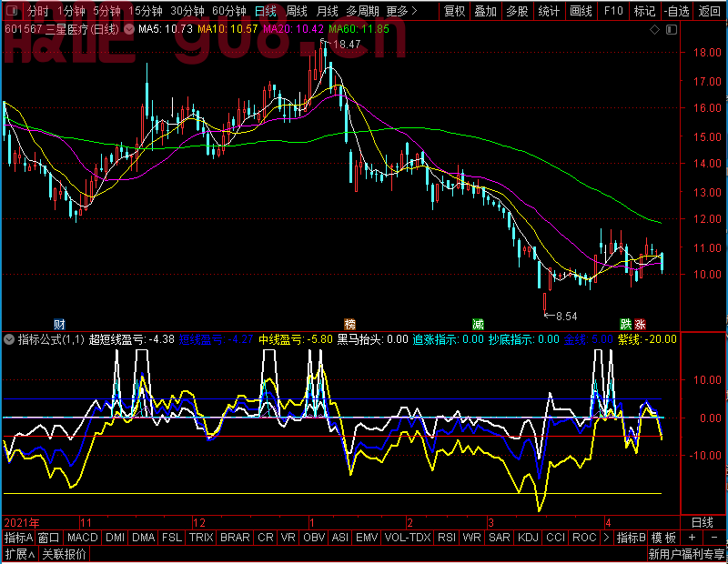The image size is (728, 564).
Task: Zoom in chart with + button
Action: (692, 538)
